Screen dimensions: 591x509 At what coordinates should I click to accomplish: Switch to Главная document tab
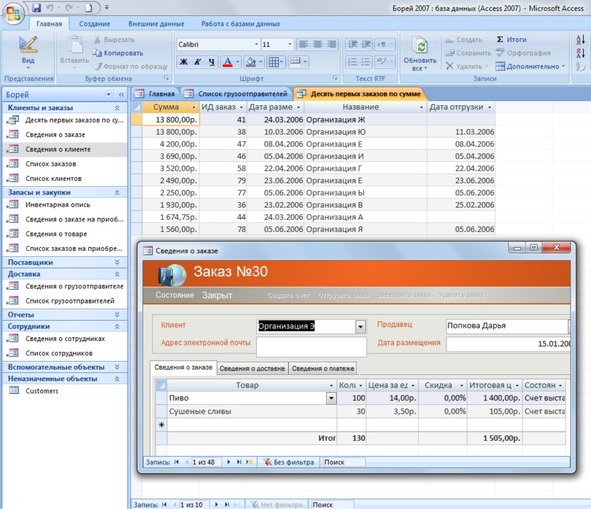pos(156,94)
